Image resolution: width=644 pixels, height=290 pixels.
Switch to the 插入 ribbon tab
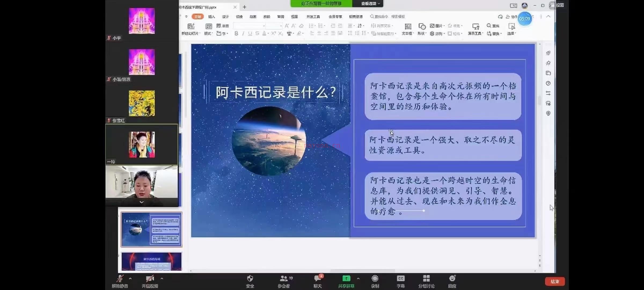click(212, 17)
